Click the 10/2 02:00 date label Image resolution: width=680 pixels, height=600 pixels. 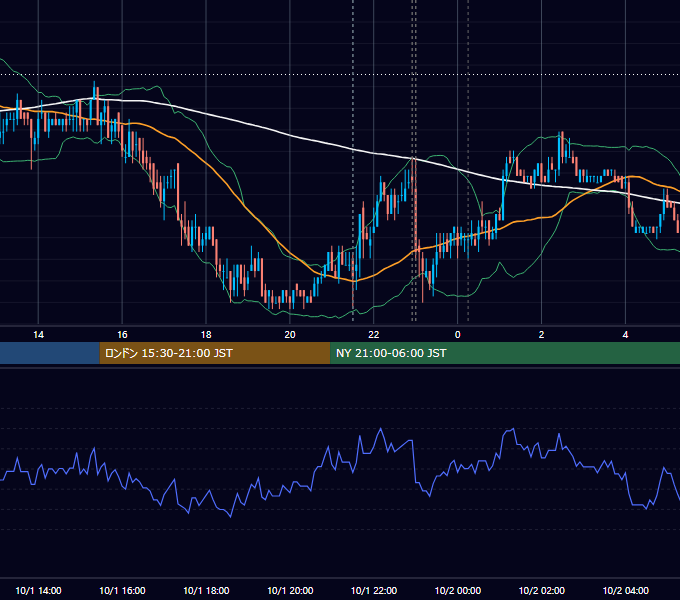tap(541, 590)
